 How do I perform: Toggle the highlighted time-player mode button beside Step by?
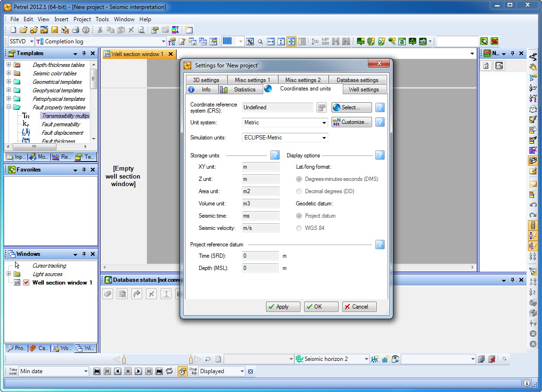pyautogui.click(x=183, y=371)
